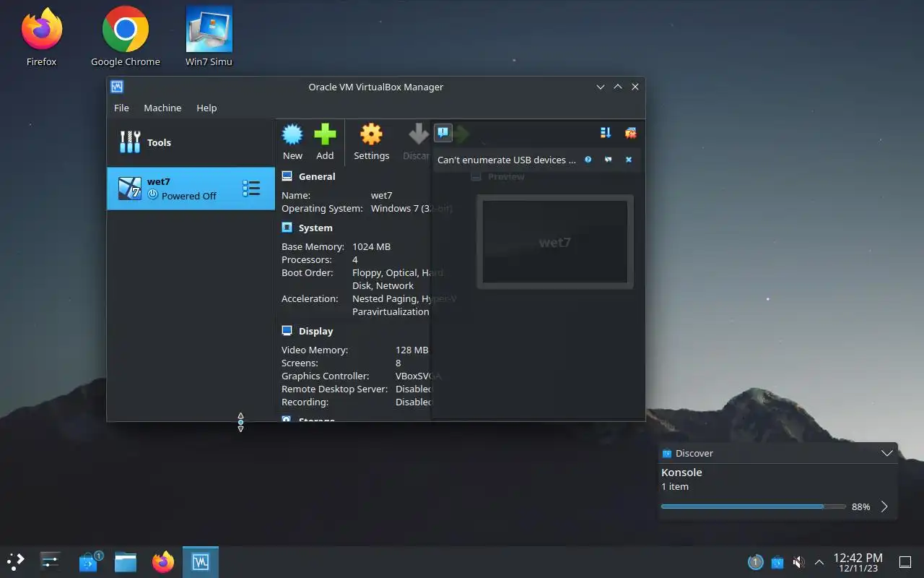Click the details icon on the USB warning
This screenshot has width=924, height=578.
pos(609,160)
